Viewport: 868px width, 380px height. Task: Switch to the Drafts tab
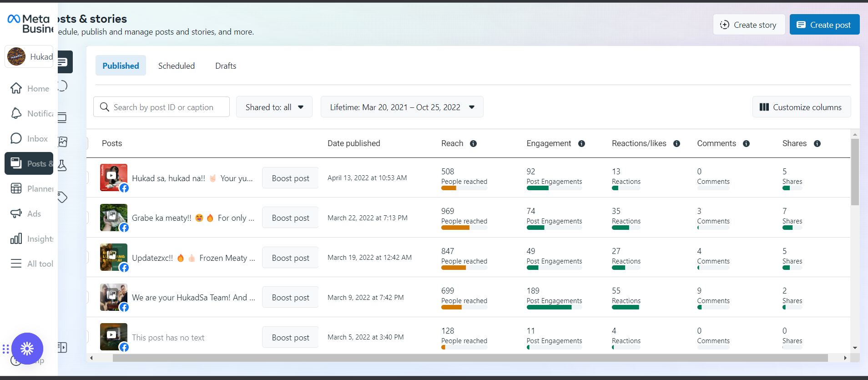[226, 66]
